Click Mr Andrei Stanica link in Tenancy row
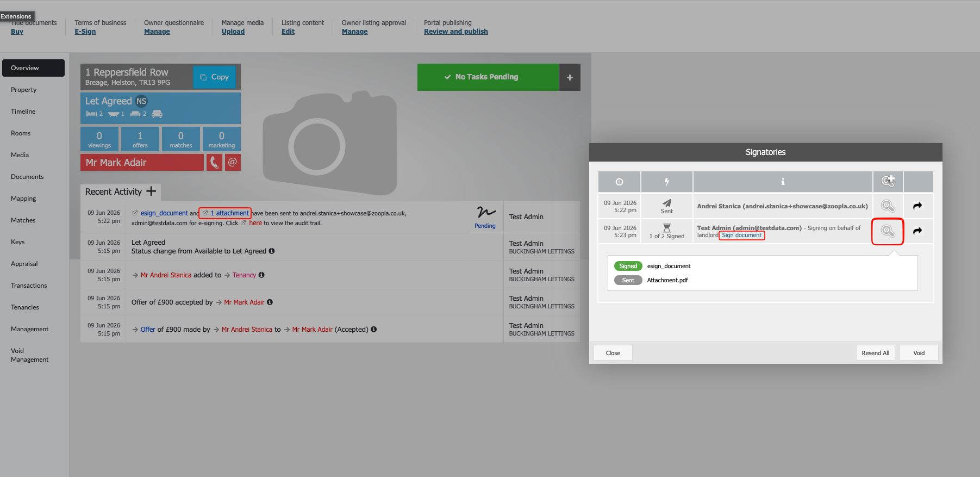Image resolution: width=980 pixels, height=477 pixels. click(x=166, y=275)
